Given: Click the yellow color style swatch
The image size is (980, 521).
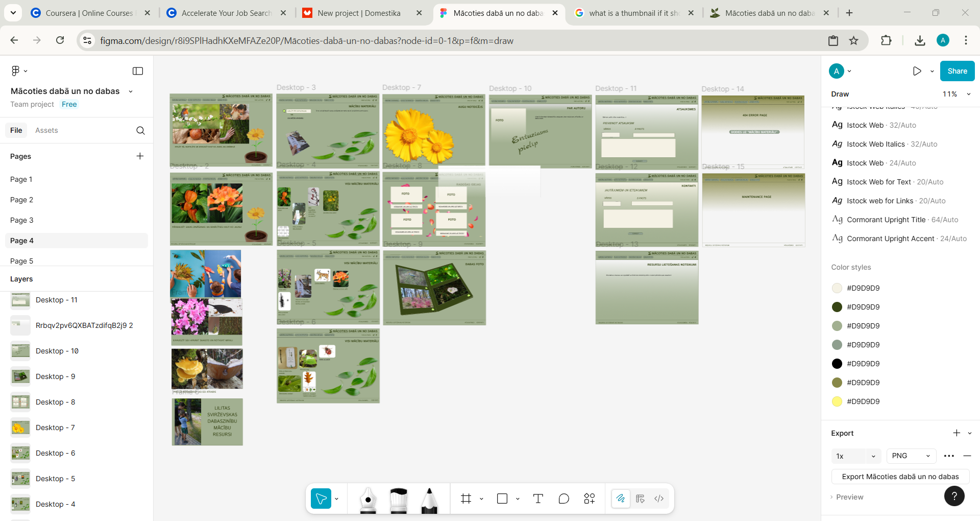Looking at the screenshot, I should pos(837,401).
